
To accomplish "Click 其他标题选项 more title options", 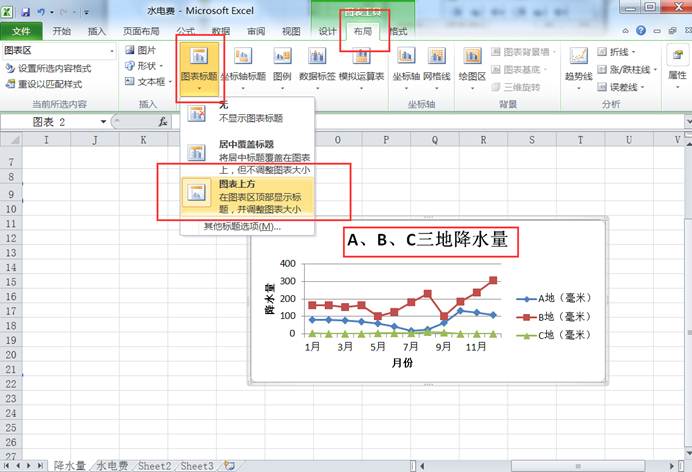I will tap(242, 226).
